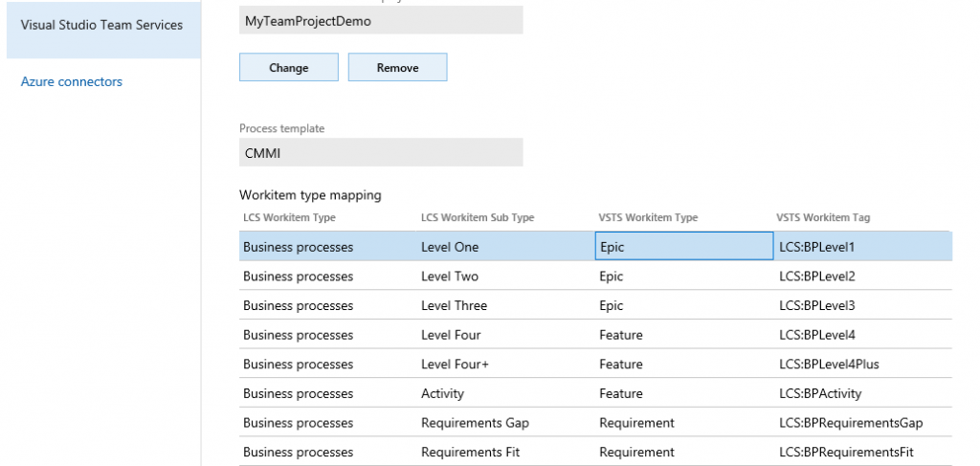The height and width of the screenshot is (466, 980).
Task: Select the Level Three sub type row
Action: coord(454,306)
